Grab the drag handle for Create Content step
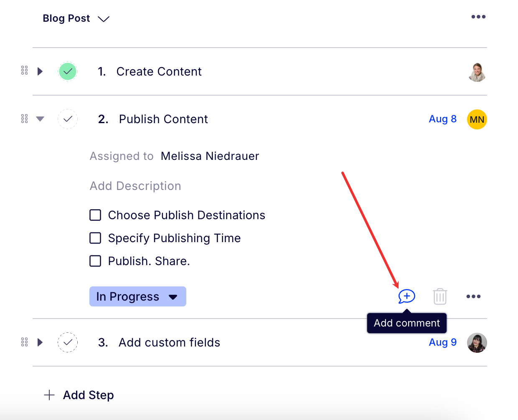 pyautogui.click(x=25, y=71)
